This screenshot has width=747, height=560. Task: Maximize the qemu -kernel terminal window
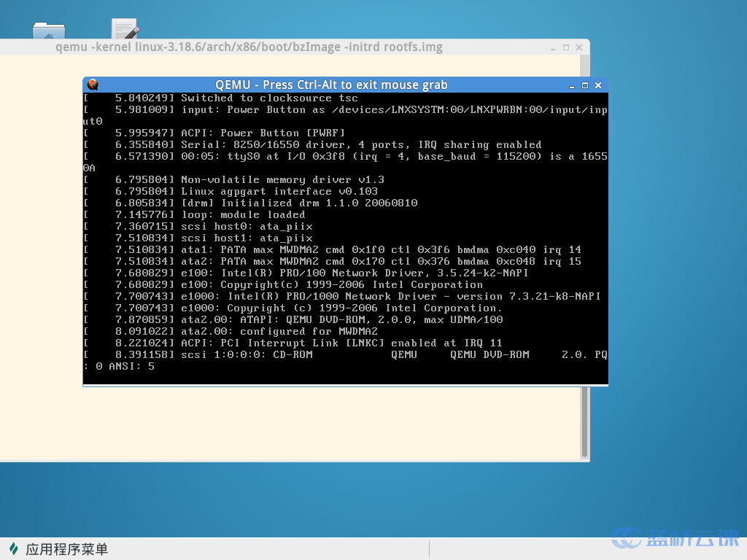click(566, 47)
